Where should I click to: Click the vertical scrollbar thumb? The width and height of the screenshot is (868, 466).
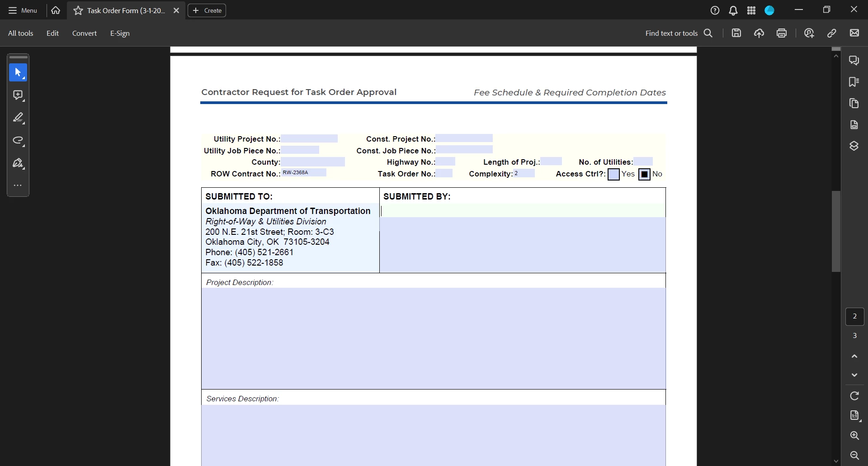click(x=836, y=231)
